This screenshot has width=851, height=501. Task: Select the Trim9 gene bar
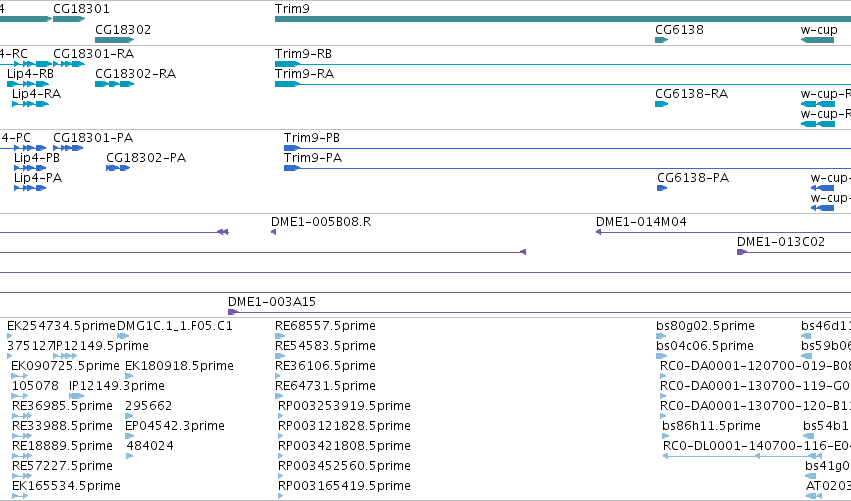[563, 20]
